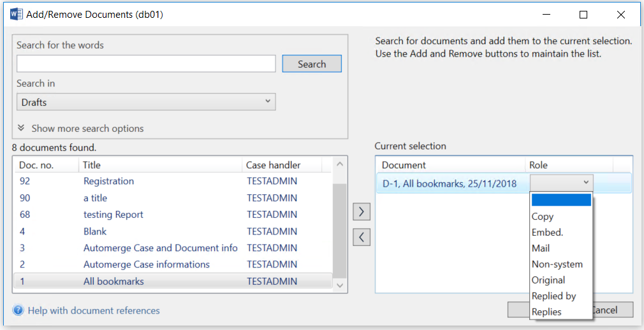Click the help question mark icon

pyautogui.click(x=18, y=311)
